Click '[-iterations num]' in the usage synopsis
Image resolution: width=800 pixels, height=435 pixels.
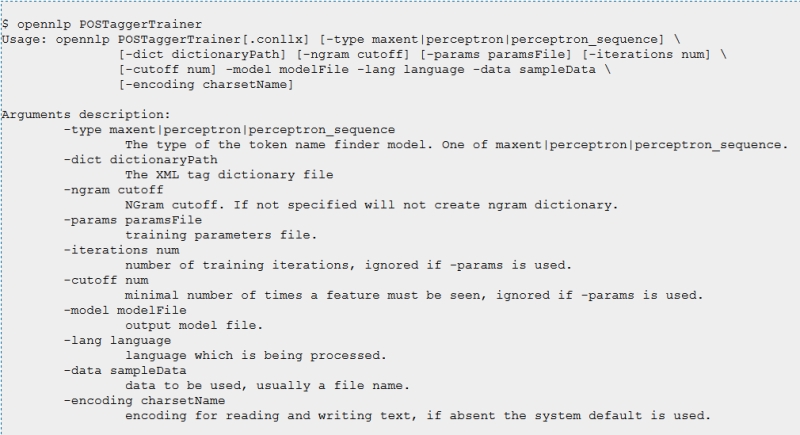click(646, 55)
